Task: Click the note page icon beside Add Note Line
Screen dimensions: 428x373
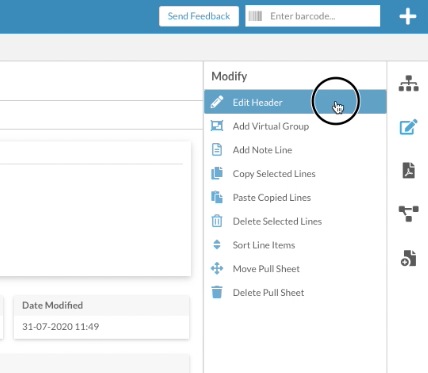Action: [x=217, y=150]
